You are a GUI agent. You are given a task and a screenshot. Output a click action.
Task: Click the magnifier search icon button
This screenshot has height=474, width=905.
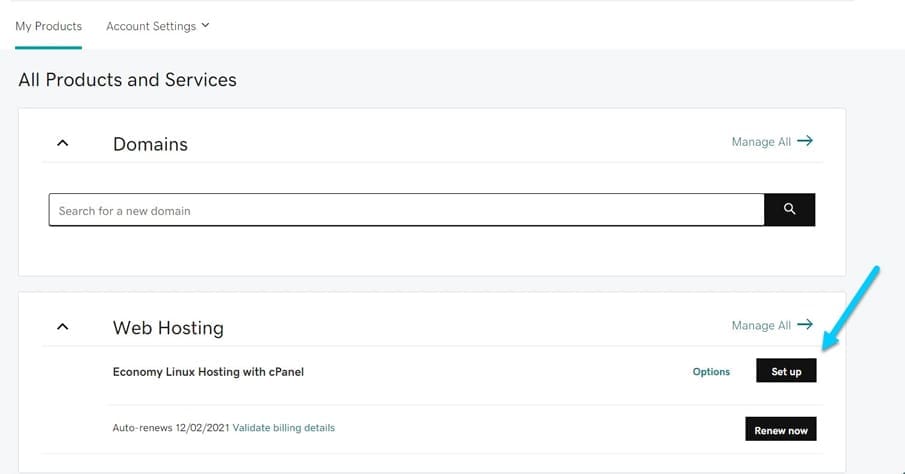click(790, 210)
